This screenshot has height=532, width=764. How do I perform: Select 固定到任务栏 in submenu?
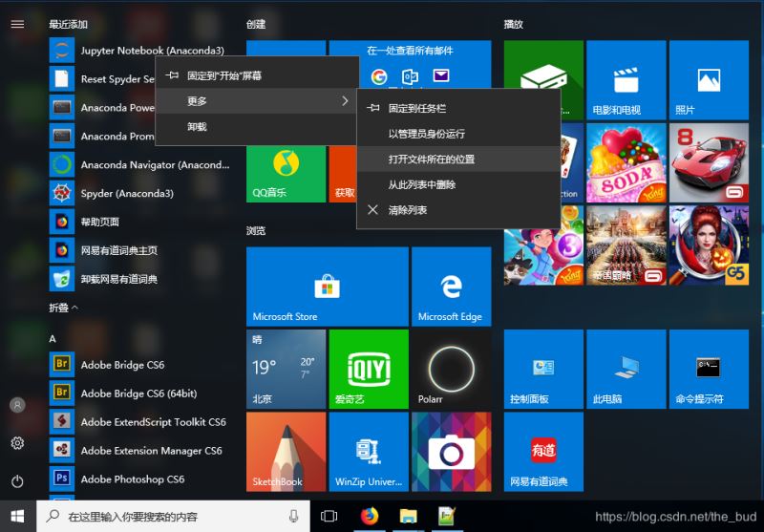point(458,108)
